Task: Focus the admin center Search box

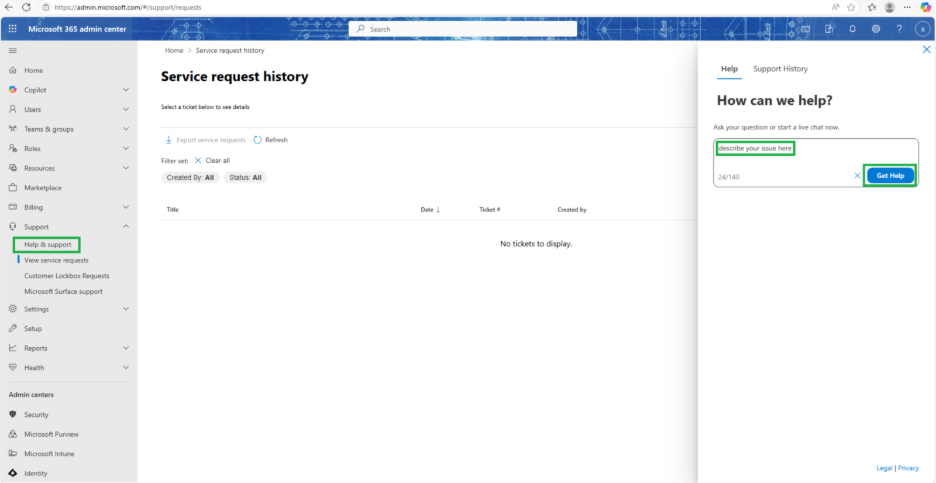Action: click(463, 29)
